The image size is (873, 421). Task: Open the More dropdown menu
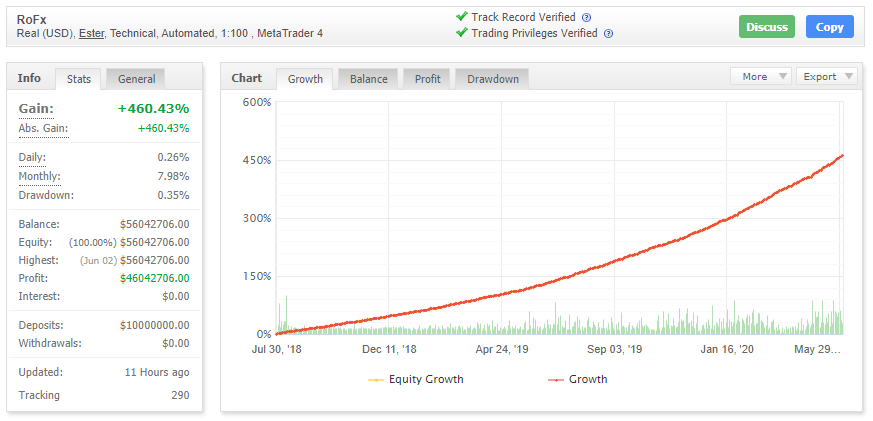click(x=761, y=77)
